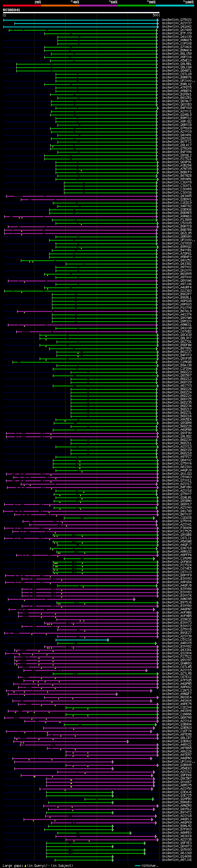The width and height of the screenshot is (197, 868).
Task: Select label UniRef100_A9U226
Action: click(x=177, y=751)
